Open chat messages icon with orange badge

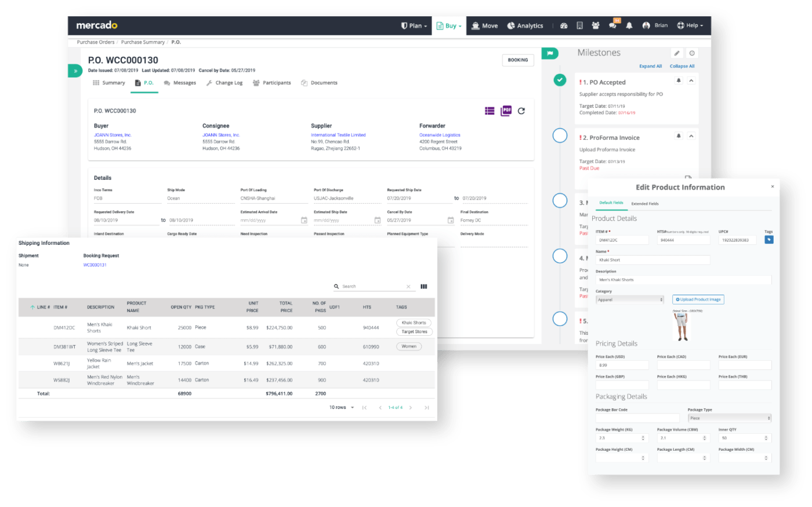coord(613,25)
